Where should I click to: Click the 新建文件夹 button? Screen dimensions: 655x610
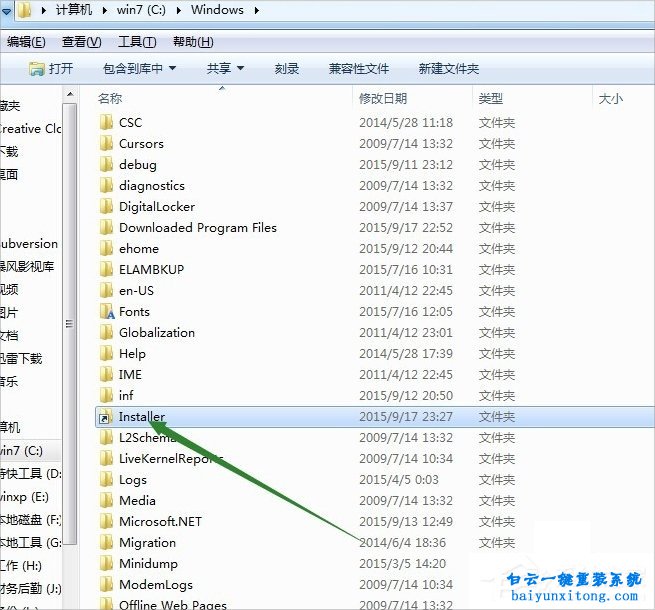pyautogui.click(x=449, y=69)
